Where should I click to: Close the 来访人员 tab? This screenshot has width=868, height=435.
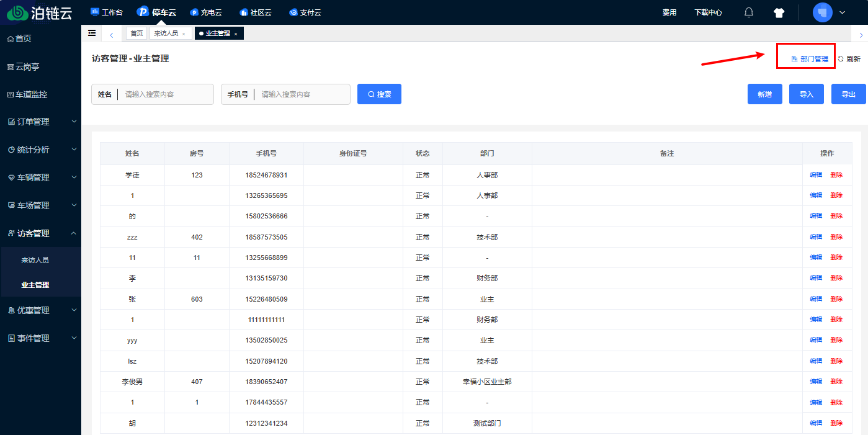pyautogui.click(x=184, y=34)
